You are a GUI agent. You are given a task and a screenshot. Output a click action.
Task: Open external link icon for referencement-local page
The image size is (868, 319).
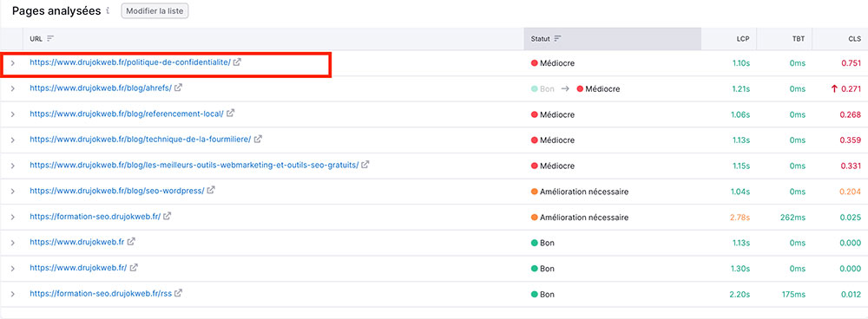click(230, 114)
